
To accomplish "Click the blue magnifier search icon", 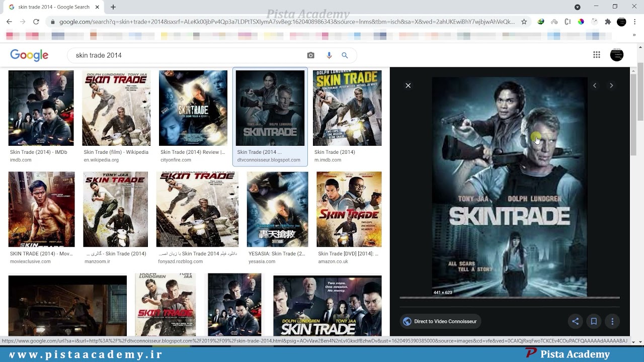I will pyautogui.click(x=345, y=55).
